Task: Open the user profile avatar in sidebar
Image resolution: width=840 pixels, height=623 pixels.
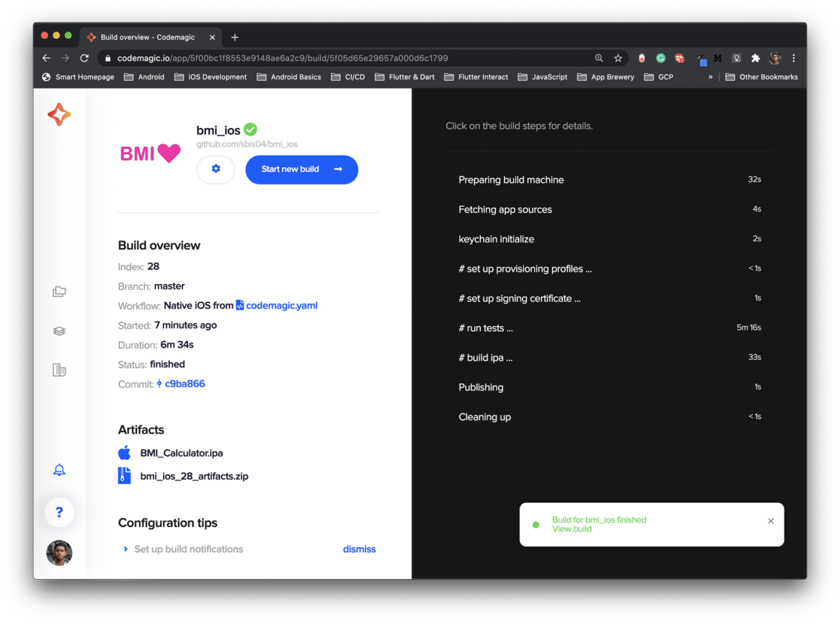Action: tap(59, 553)
